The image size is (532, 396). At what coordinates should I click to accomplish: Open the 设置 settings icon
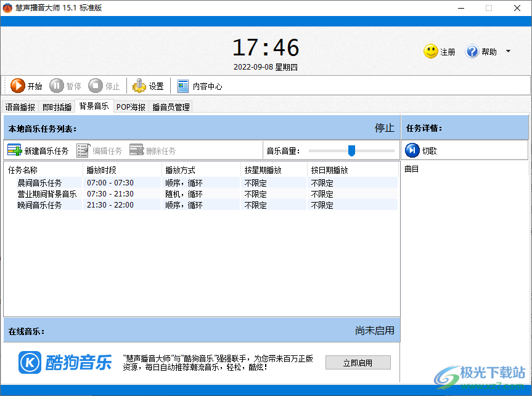(139, 86)
